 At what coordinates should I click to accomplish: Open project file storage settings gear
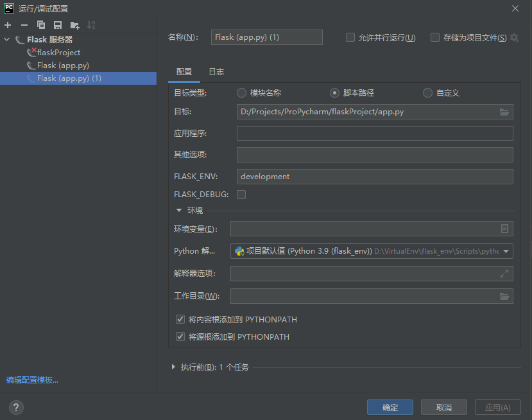coord(515,37)
